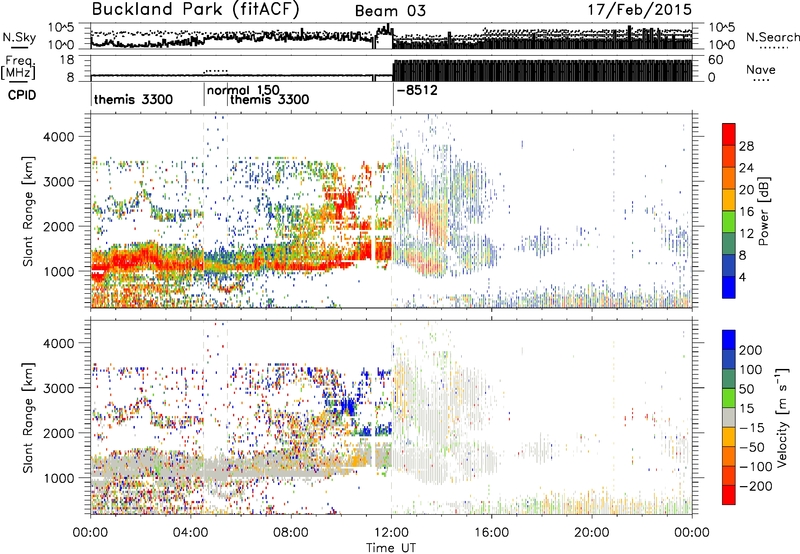Image resolution: width=800 pixels, height=554 pixels.
Task: Click the 'Freq. [MHz]' axis label
Action: [19, 68]
